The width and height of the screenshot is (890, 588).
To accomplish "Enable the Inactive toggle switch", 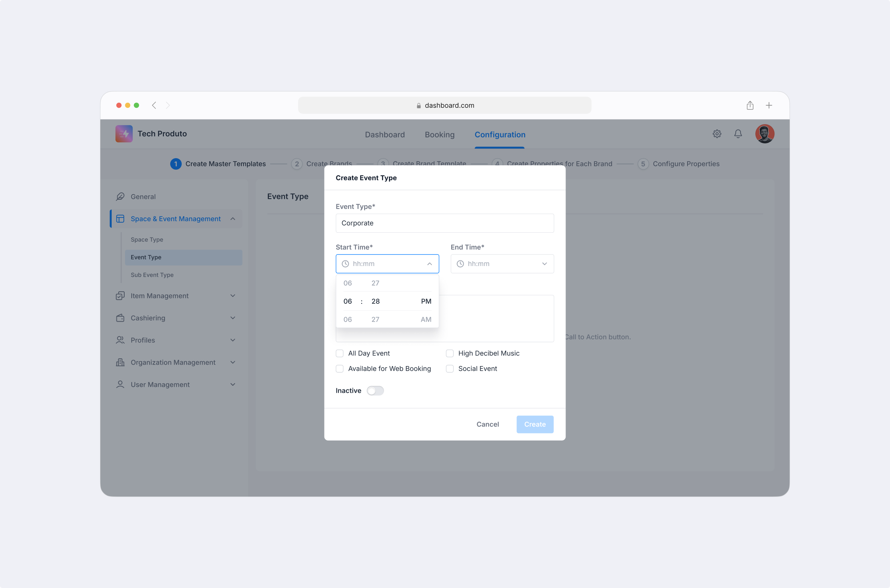I will 375,391.
